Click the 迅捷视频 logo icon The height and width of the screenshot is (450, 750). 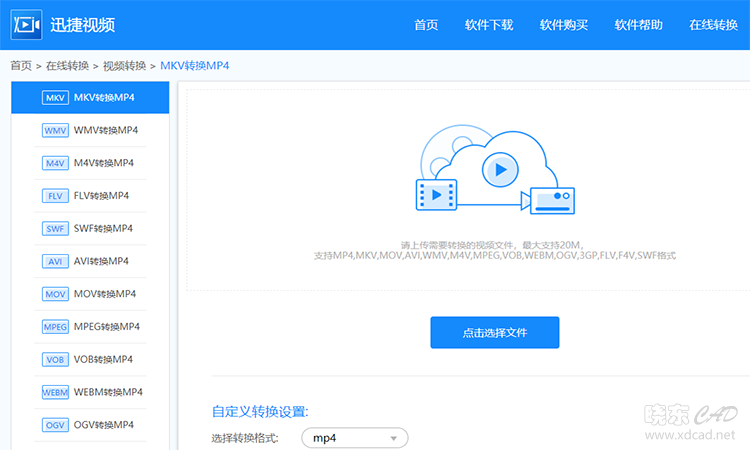26,24
